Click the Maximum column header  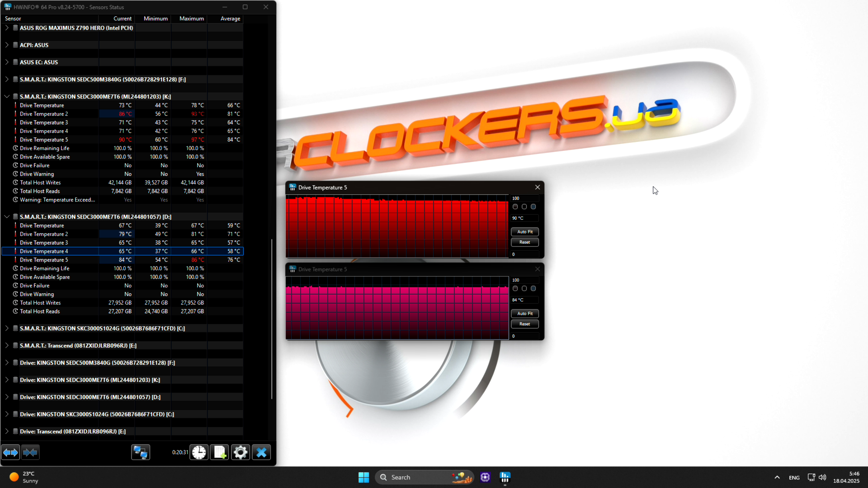[x=191, y=19]
